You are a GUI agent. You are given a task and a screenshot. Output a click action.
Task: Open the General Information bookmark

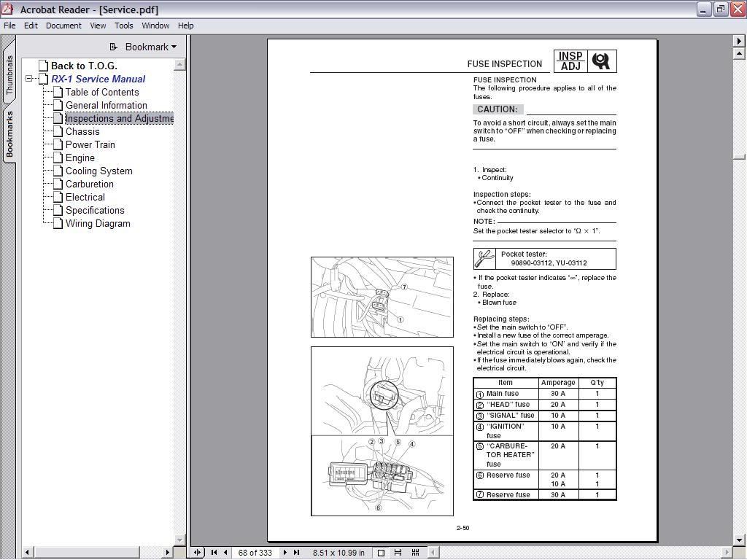click(107, 105)
